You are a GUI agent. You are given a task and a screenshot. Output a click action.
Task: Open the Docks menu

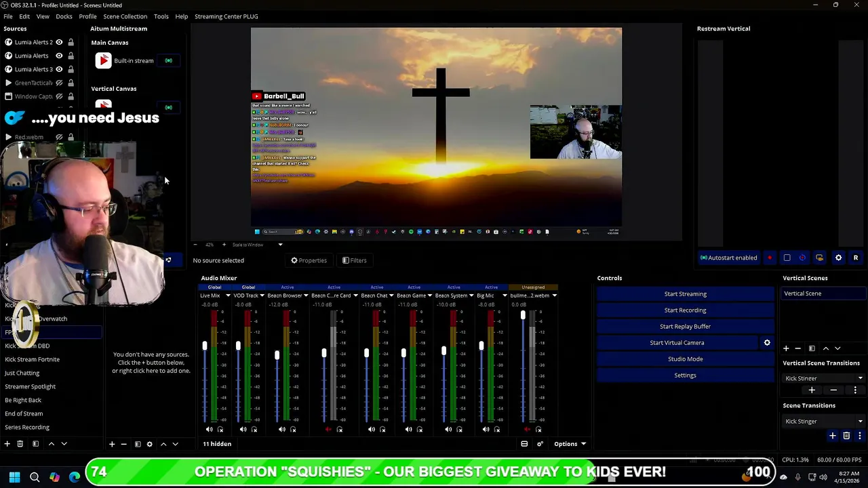[x=64, y=16]
